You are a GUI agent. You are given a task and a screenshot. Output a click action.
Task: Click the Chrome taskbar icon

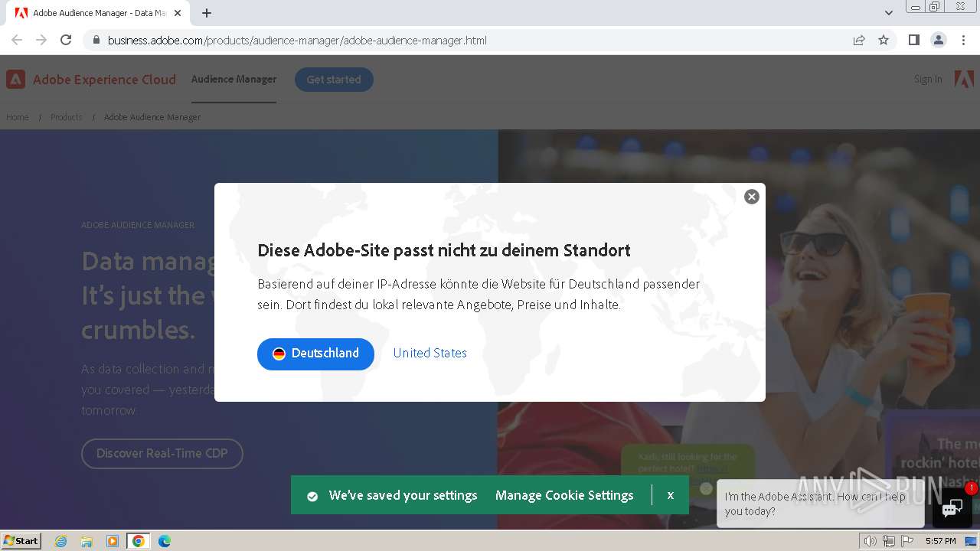[x=139, y=541]
